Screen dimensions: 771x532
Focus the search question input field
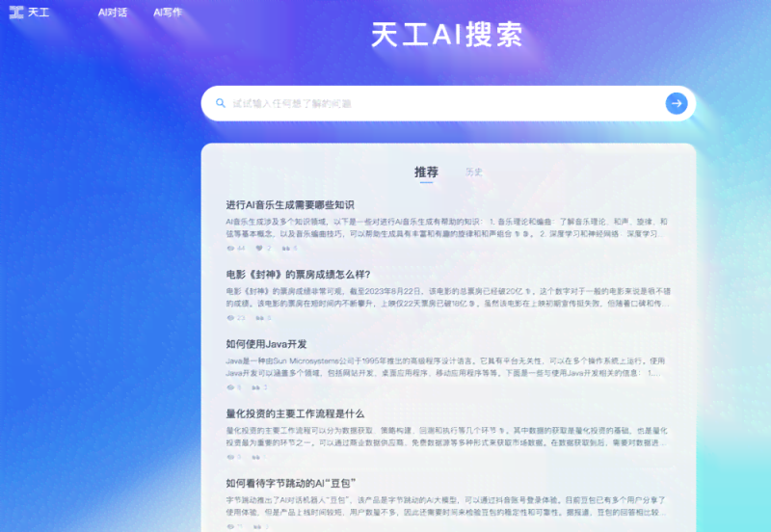pos(434,103)
